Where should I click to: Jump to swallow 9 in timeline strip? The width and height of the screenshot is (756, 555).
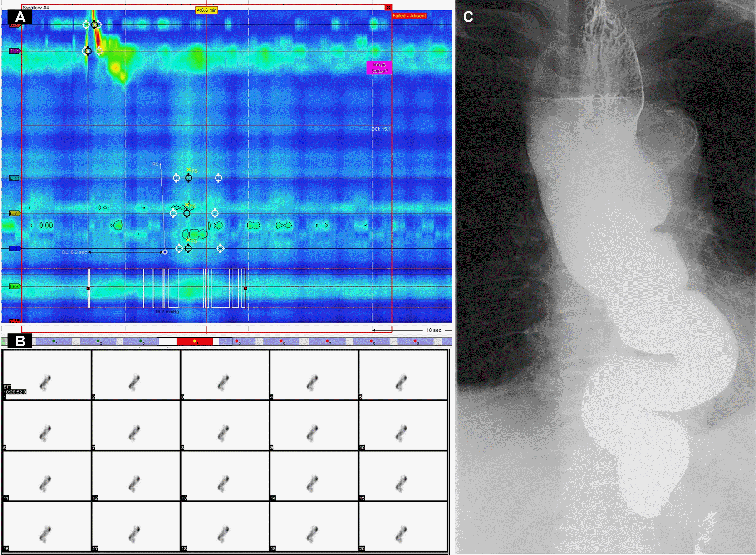point(416,342)
